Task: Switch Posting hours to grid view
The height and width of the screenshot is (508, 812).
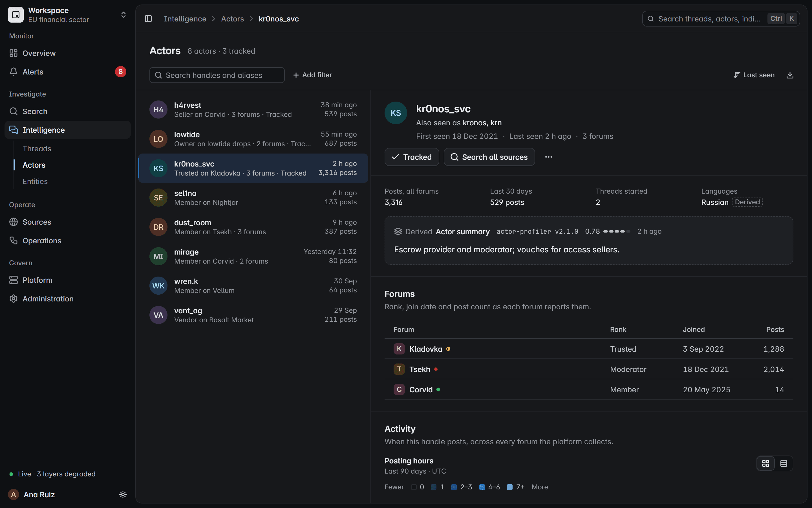Action: pyautogui.click(x=766, y=463)
